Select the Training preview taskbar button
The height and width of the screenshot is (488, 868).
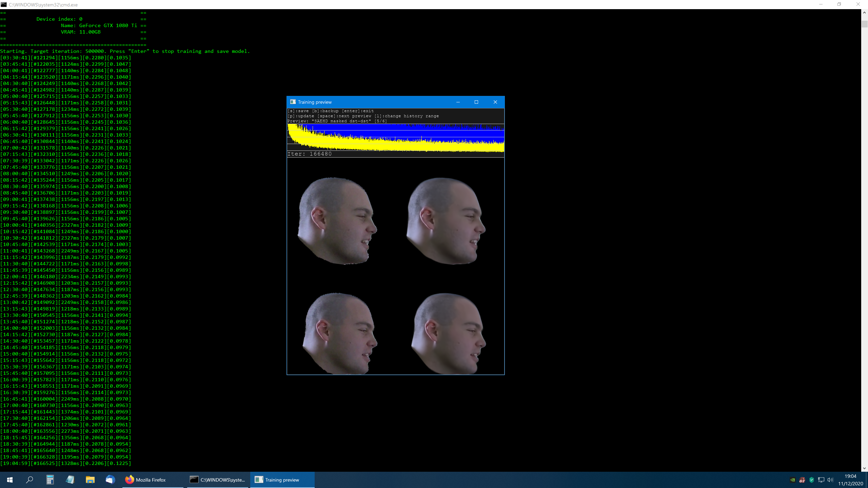click(x=282, y=480)
